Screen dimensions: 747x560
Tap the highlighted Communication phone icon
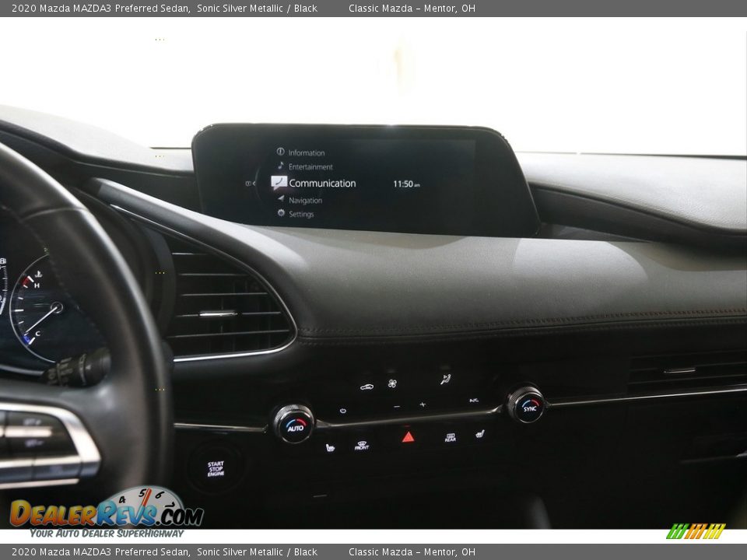(x=279, y=183)
